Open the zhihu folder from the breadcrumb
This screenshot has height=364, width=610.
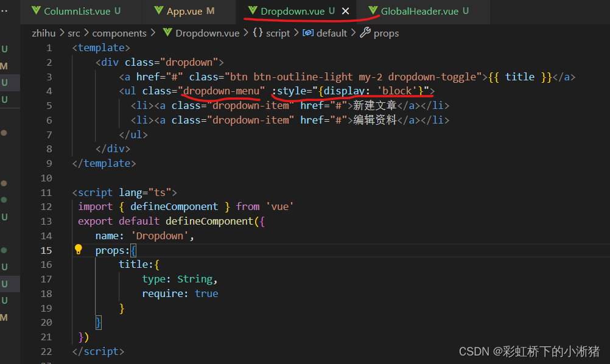(43, 33)
